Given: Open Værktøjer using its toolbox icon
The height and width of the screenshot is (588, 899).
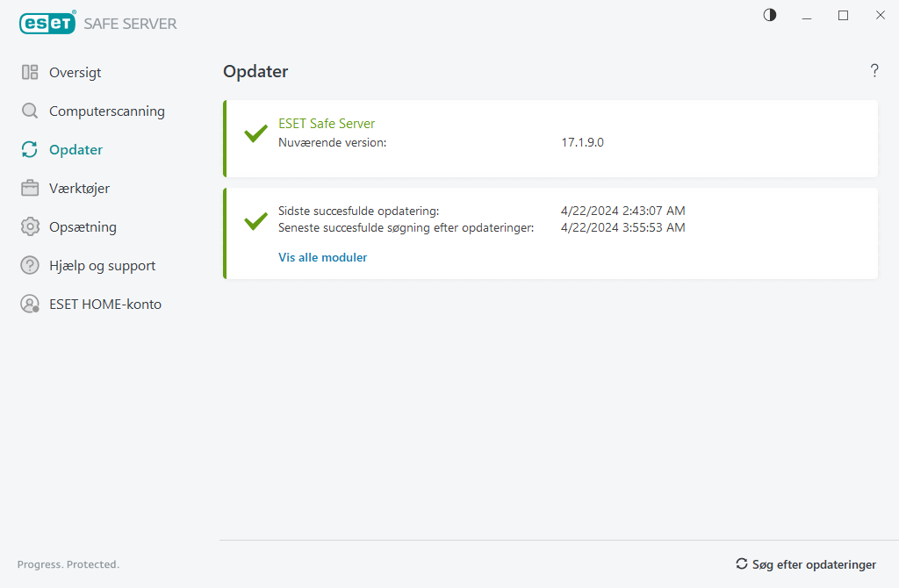Looking at the screenshot, I should pyautogui.click(x=29, y=188).
